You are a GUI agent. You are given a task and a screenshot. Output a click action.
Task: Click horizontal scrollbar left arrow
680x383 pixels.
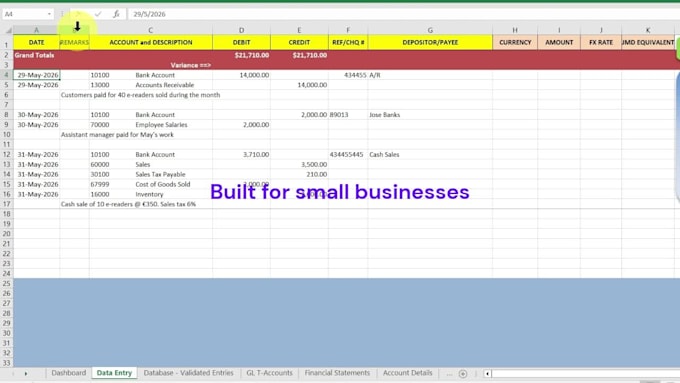(487, 373)
